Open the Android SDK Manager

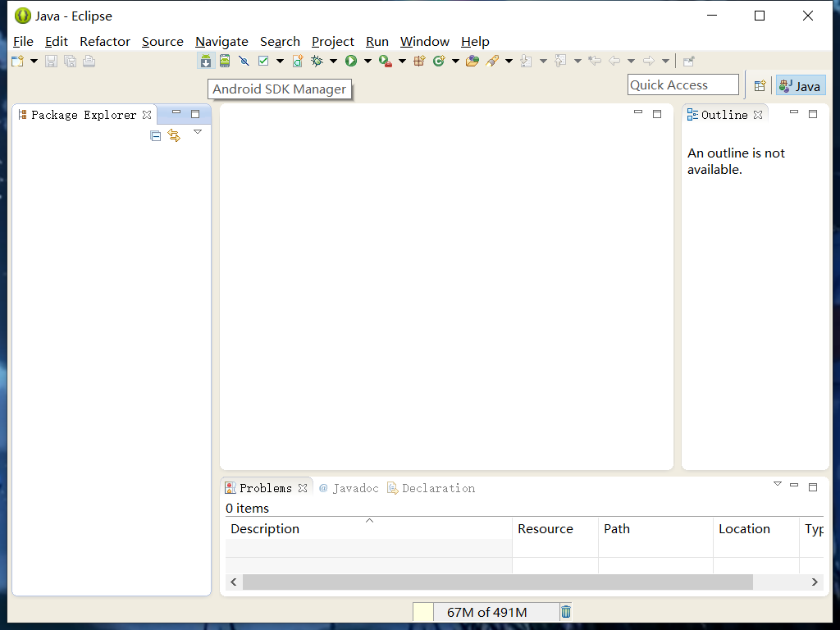[x=206, y=61]
